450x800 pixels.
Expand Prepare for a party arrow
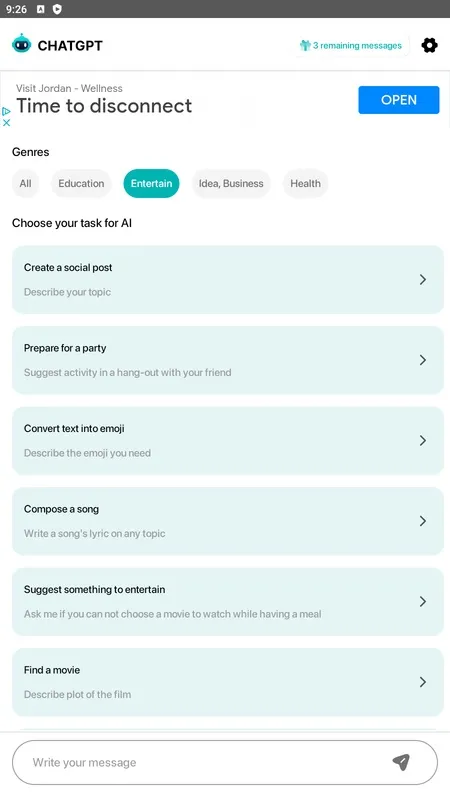422,360
